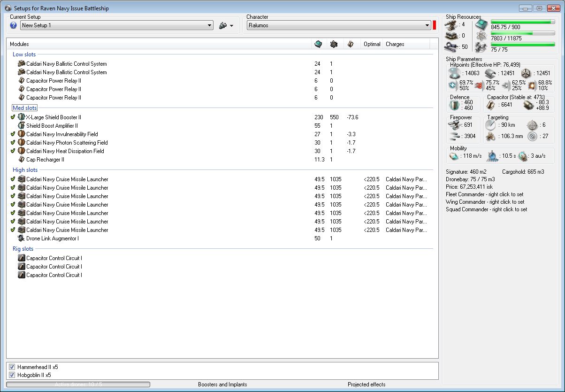This screenshot has height=392, width=565.
Task: Open the ship setup actions icon menu
Action: click(226, 25)
